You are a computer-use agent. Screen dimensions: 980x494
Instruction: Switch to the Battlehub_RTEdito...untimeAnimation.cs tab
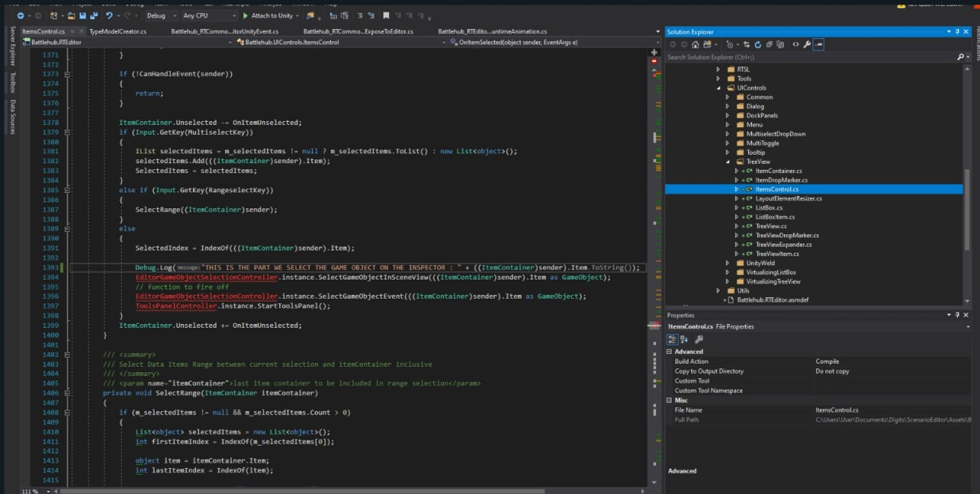(x=492, y=31)
